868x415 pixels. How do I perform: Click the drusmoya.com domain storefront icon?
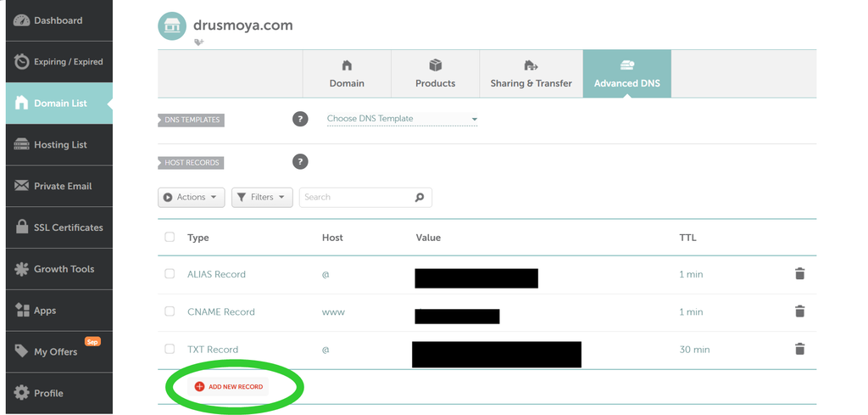pos(172,26)
